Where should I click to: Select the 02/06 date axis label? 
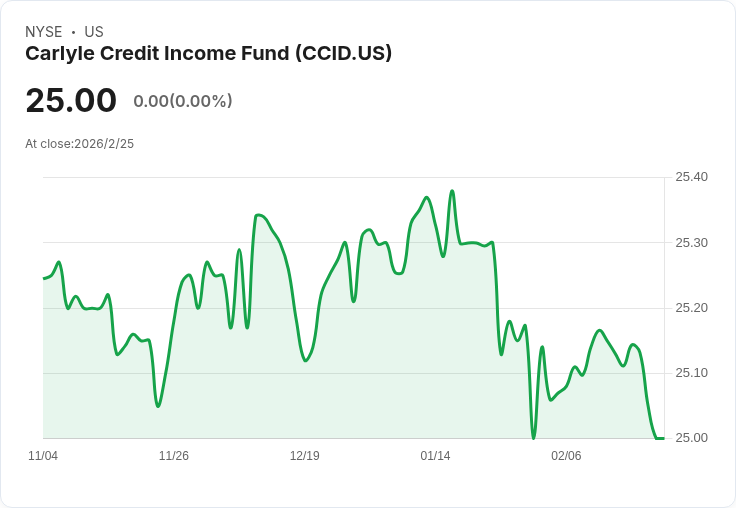(566, 456)
